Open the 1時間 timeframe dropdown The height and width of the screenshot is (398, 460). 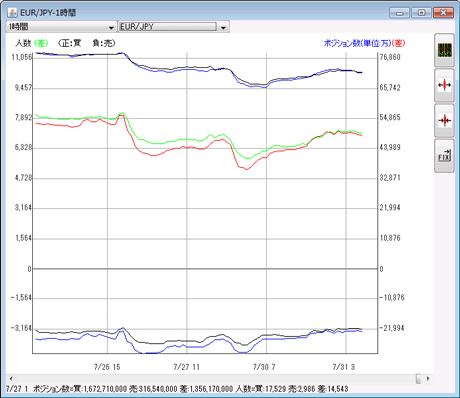[x=61, y=27]
